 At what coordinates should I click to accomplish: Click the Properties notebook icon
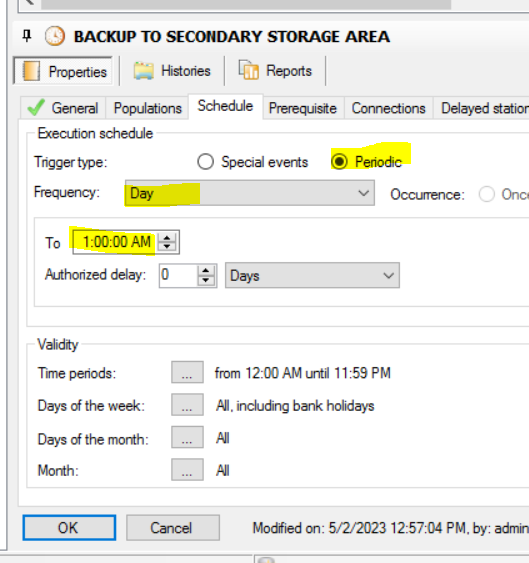[x=31, y=71]
